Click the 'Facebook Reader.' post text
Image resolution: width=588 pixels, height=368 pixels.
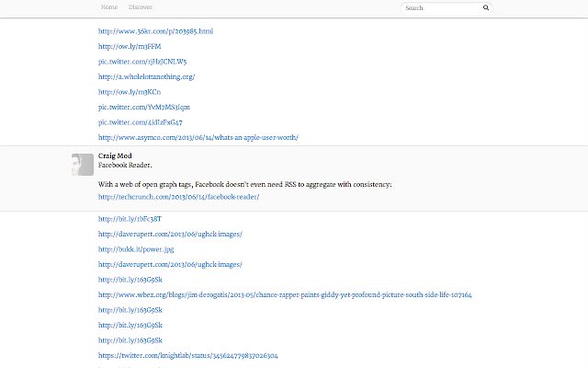(125, 166)
